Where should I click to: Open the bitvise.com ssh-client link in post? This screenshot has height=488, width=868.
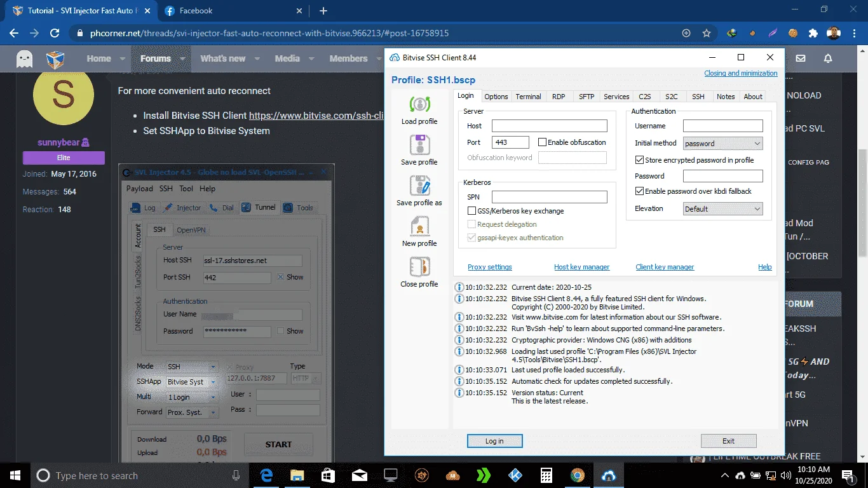point(316,116)
